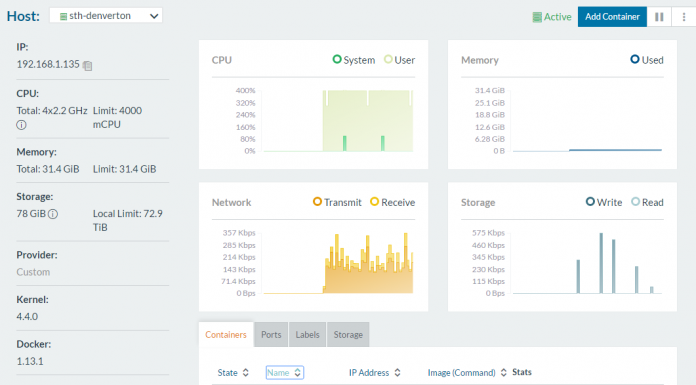Select the IP text 192.168.1.135
The width and height of the screenshot is (696, 385).
click(48, 64)
